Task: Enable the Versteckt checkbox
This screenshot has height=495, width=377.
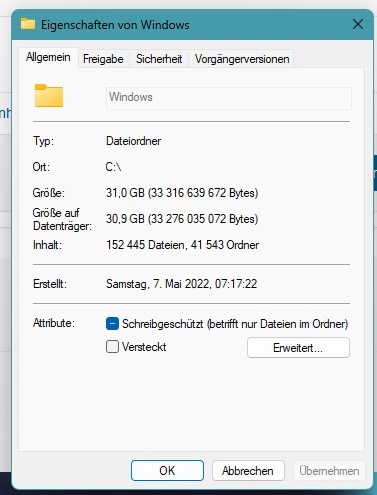Action: pos(112,347)
